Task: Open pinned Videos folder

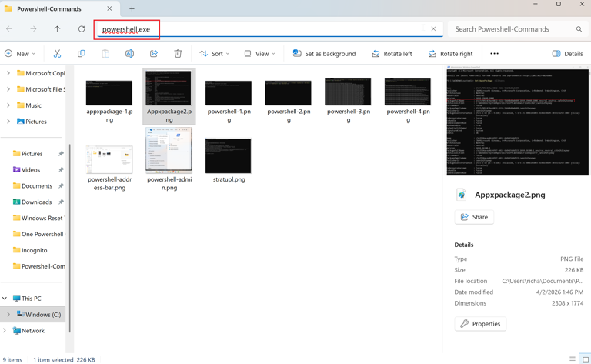Action: click(x=26, y=170)
